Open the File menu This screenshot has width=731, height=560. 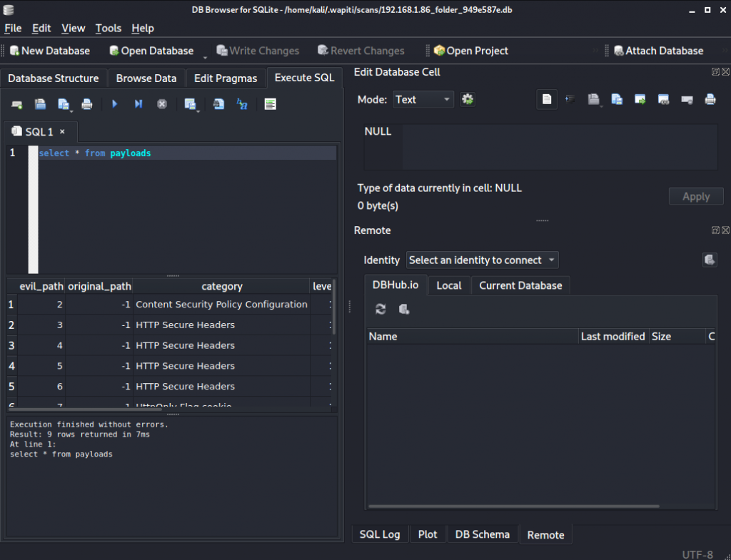click(13, 28)
